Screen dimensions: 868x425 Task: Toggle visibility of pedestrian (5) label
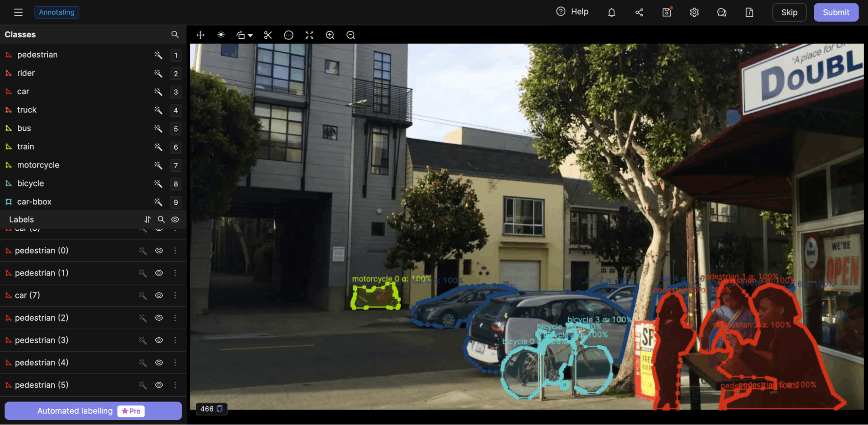pyautogui.click(x=159, y=385)
